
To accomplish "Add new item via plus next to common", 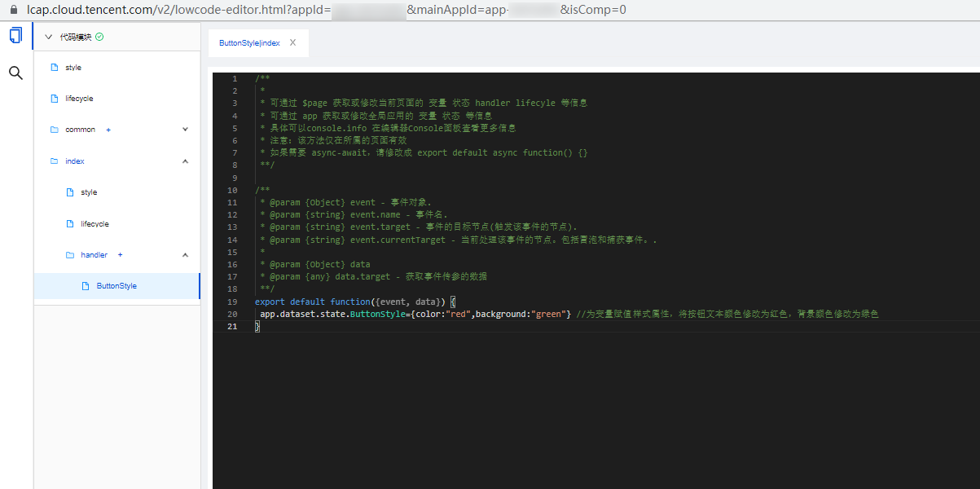I will [x=108, y=130].
